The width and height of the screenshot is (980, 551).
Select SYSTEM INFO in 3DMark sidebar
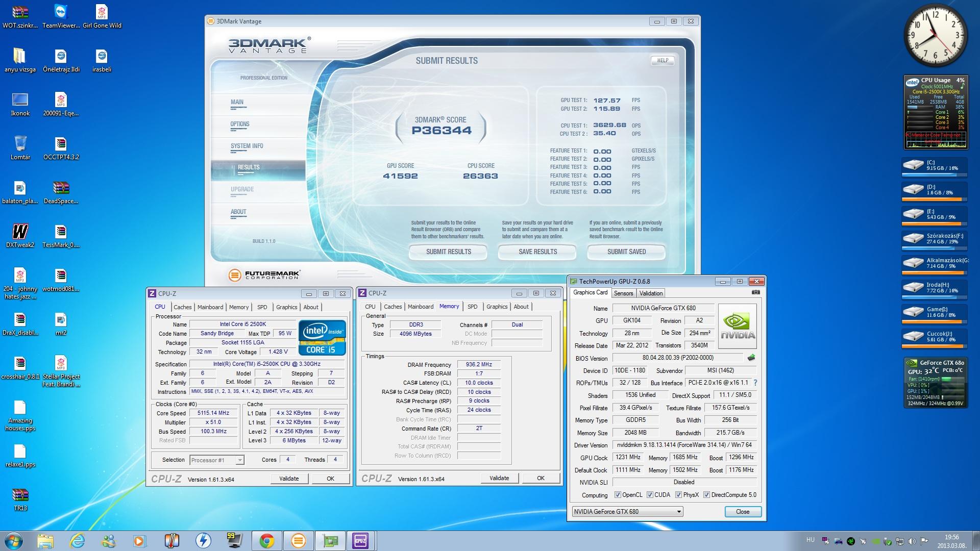pyautogui.click(x=247, y=146)
